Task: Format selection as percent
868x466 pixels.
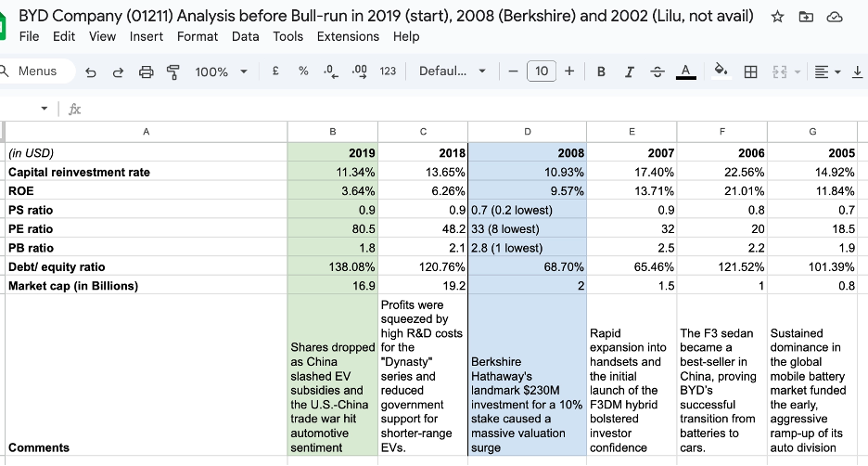Action: tap(303, 71)
